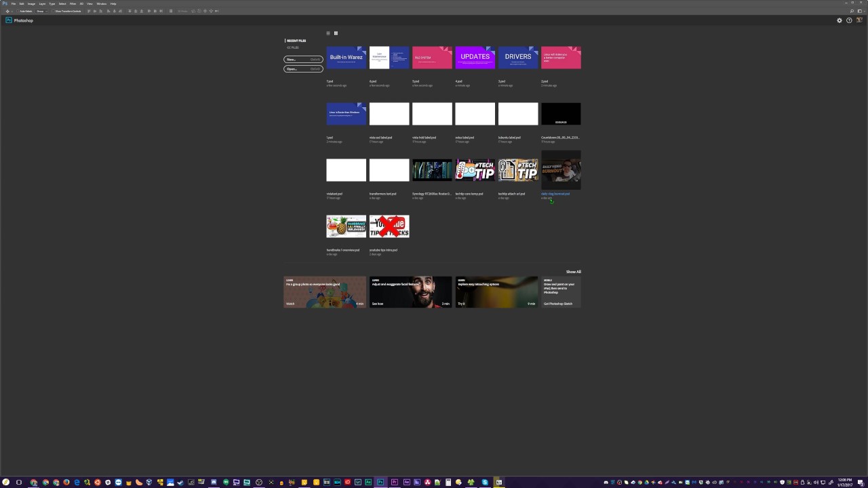Click the New... button
This screenshot has height=488, width=868.
(303, 60)
